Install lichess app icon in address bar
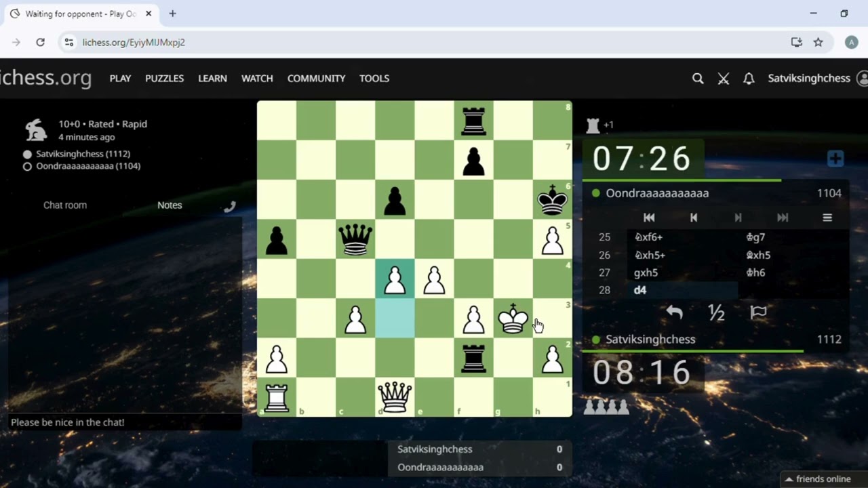This screenshot has height=488, width=868. click(797, 42)
